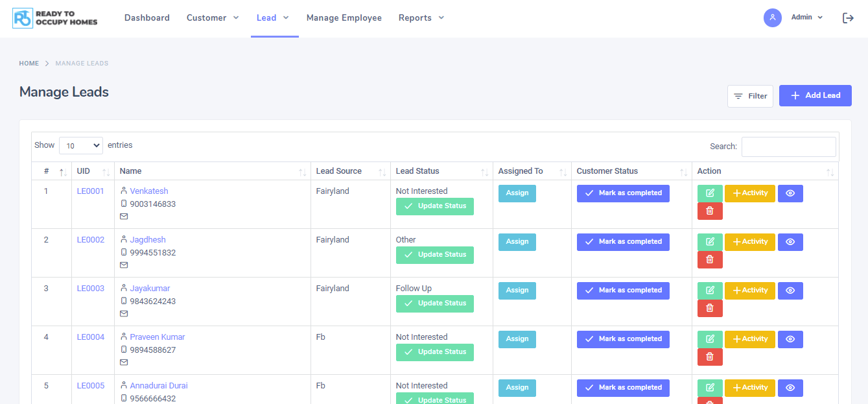Go to the Dashboard menu item
The width and height of the screenshot is (868, 404).
click(147, 18)
